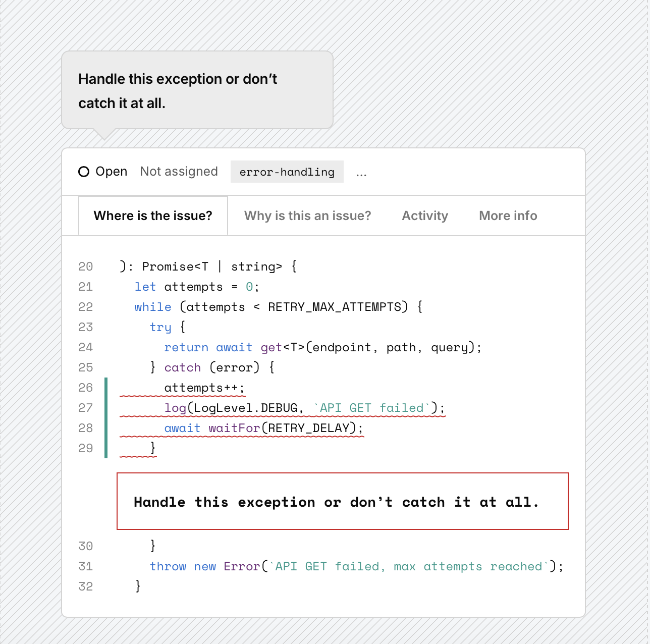Click line number 20
Image resolution: width=650 pixels, height=644 pixels.
pyautogui.click(x=86, y=266)
